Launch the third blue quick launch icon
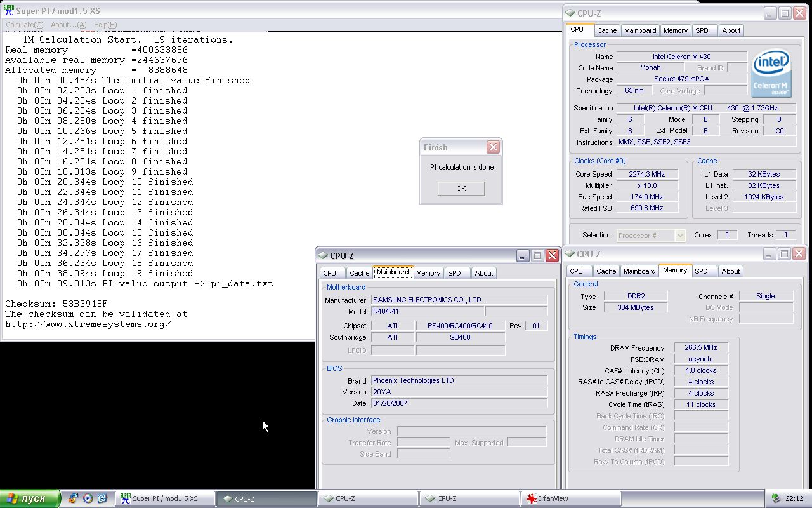The width and height of the screenshot is (812, 508). (x=101, y=498)
